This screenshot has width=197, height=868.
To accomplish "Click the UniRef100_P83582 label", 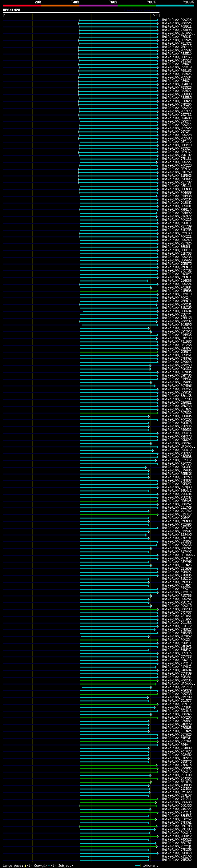I will pos(176,50).
